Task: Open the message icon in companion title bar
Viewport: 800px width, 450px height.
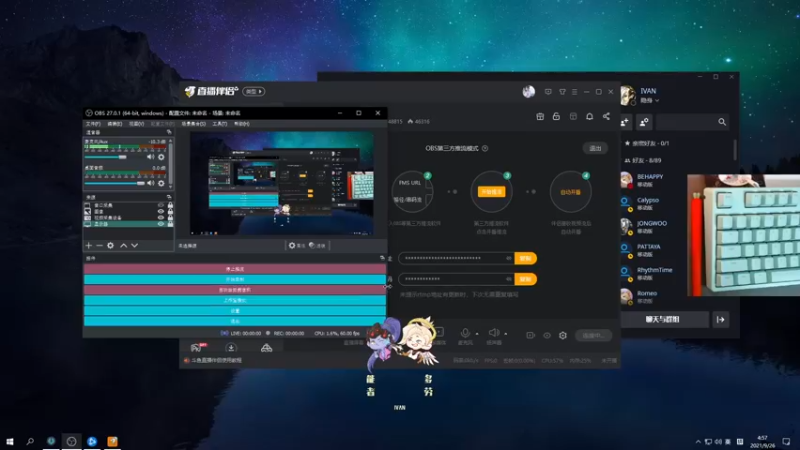Action: (548, 92)
